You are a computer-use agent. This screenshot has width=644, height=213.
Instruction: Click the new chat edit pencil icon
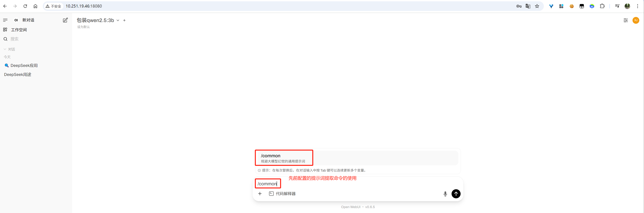(x=65, y=20)
